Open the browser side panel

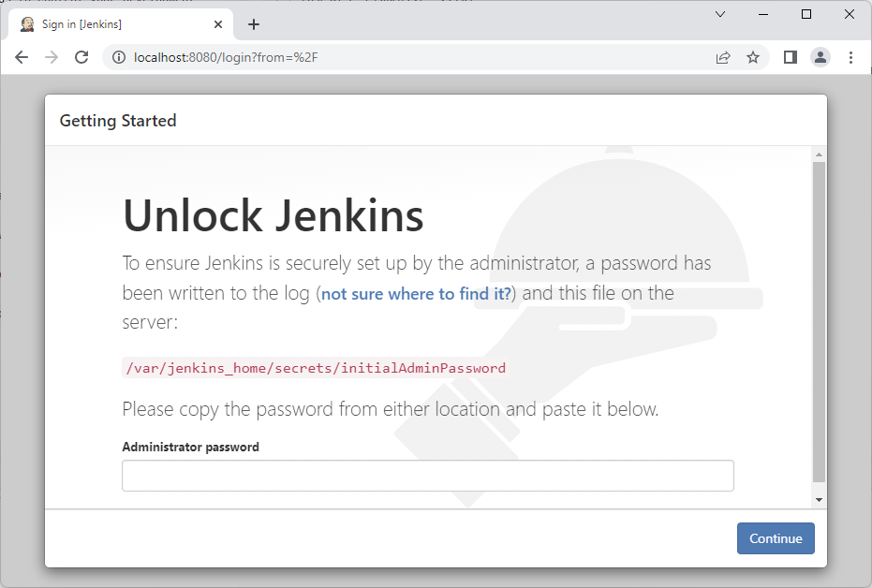(791, 57)
